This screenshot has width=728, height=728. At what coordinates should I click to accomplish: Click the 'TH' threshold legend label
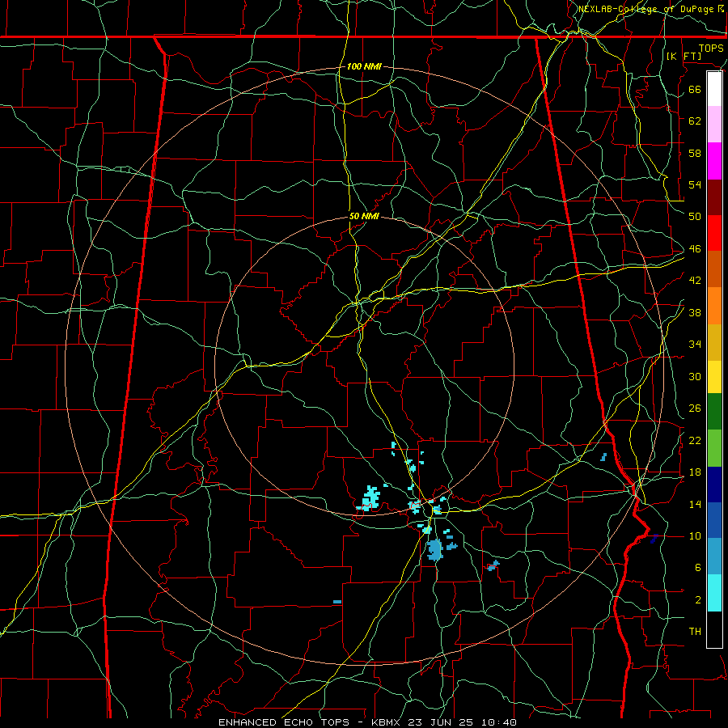pyautogui.click(x=695, y=632)
